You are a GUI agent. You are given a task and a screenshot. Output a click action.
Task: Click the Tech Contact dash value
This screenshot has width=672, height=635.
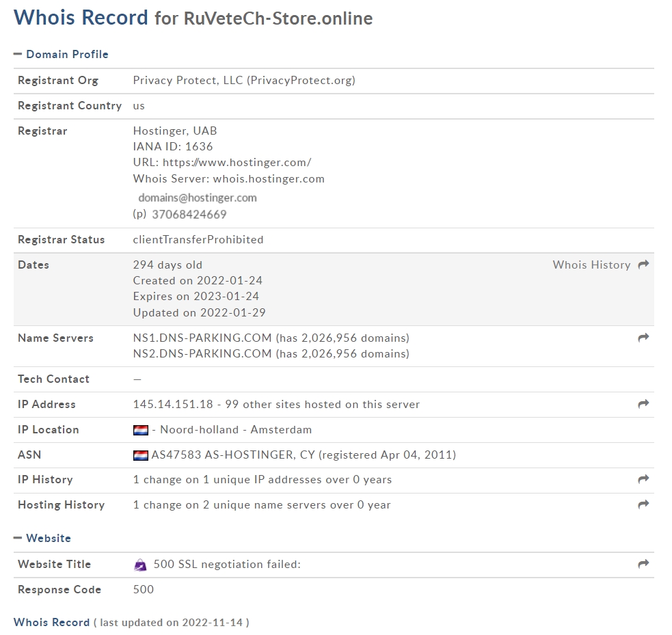click(137, 379)
